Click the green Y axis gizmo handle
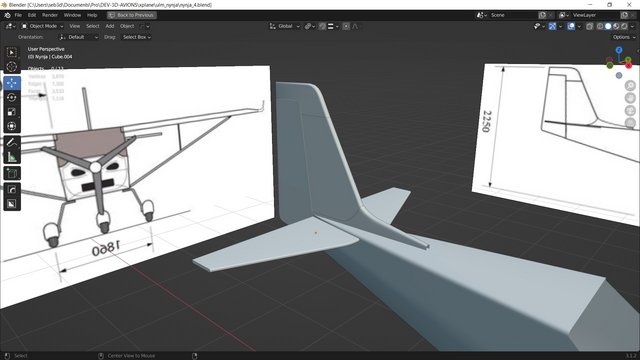 pos(628,60)
